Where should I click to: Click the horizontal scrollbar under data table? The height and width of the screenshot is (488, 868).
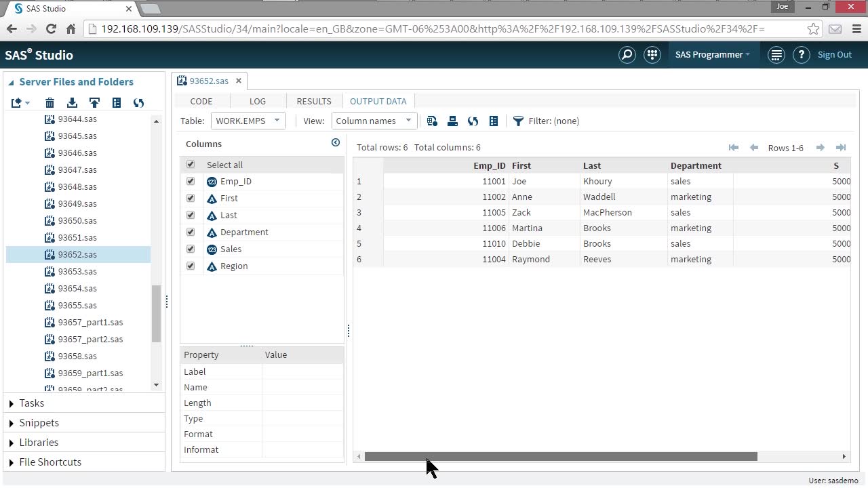pos(560,457)
